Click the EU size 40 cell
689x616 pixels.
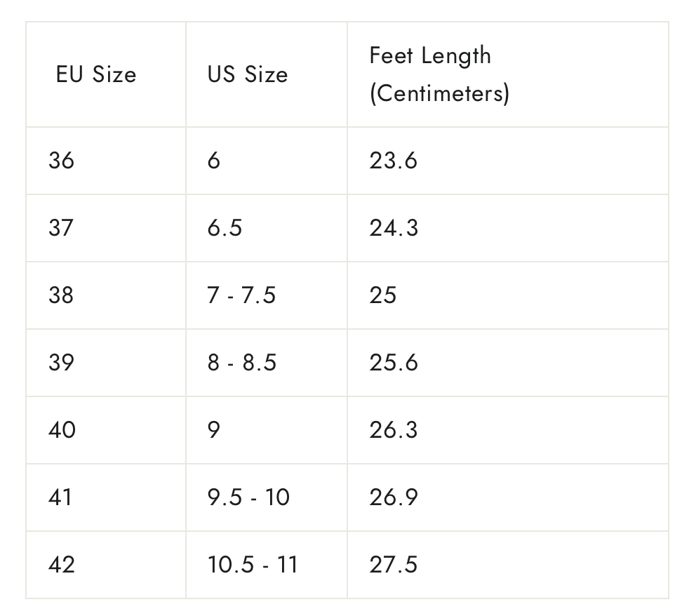click(61, 430)
